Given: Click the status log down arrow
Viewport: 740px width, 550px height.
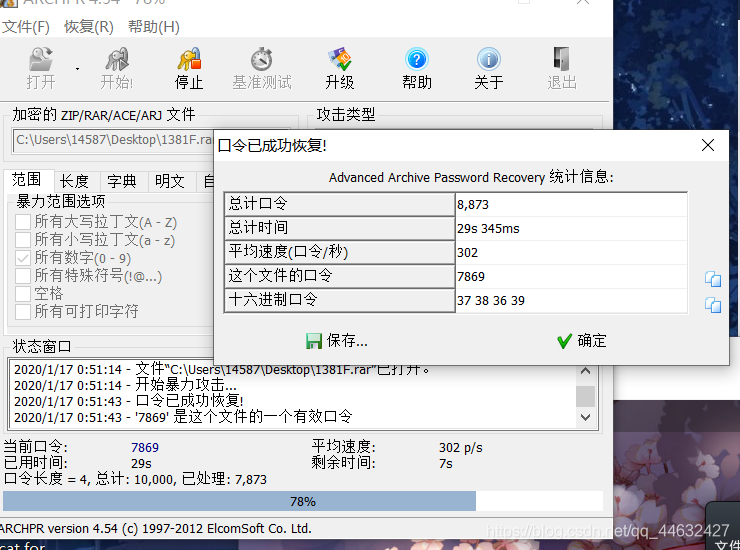Looking at the screenshot, I should coord(585,417).
